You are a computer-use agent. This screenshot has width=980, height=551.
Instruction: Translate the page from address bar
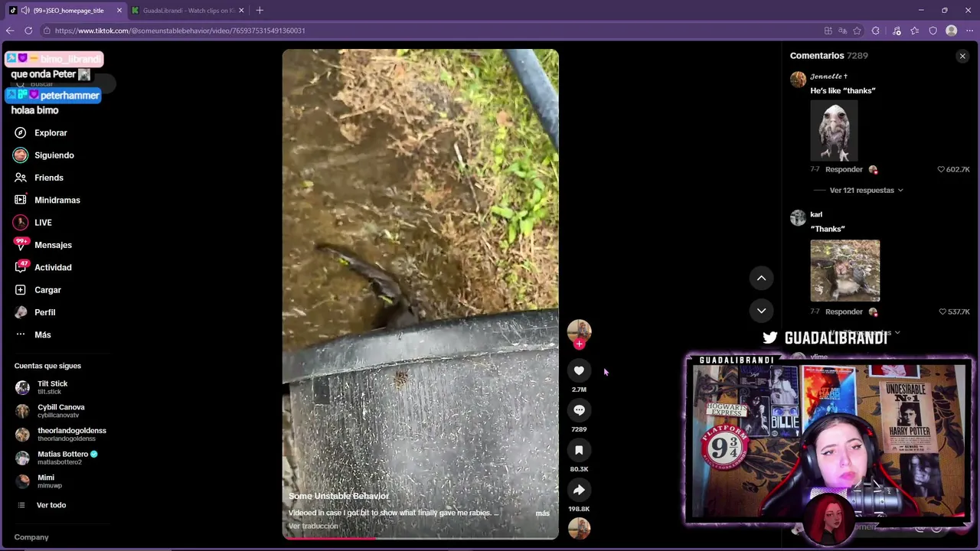coord(842,31)
